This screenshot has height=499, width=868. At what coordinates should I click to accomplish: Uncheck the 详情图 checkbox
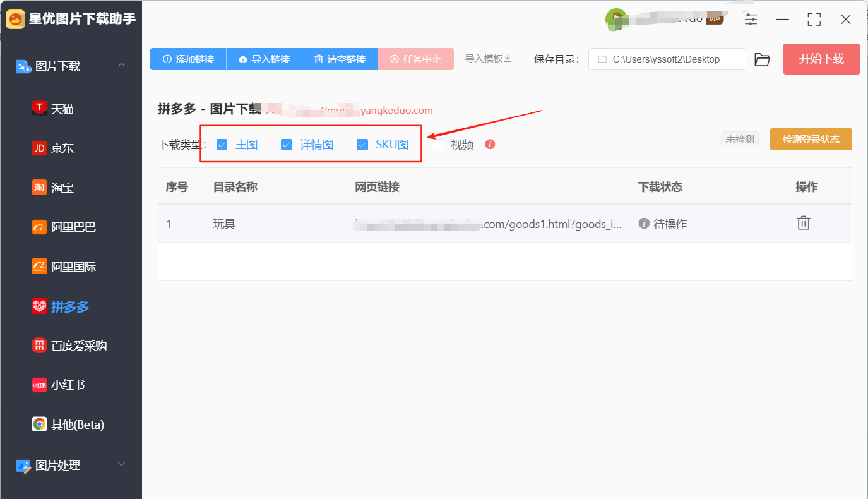[x=287, y=145]
